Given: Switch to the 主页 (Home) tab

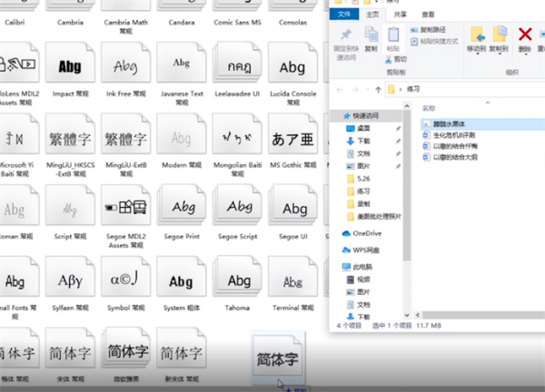Looking at the screenshot, I should tap(372, 15).
